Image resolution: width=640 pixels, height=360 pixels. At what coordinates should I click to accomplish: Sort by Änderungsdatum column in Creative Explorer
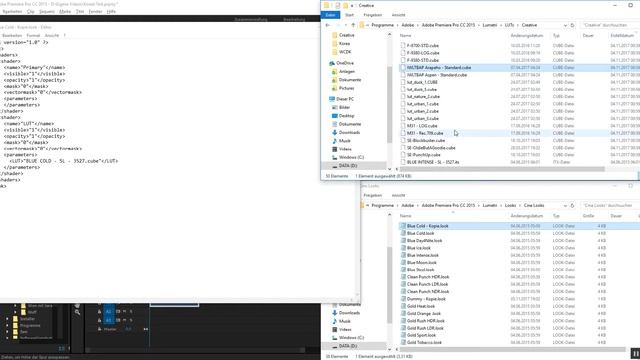[527, 36]
